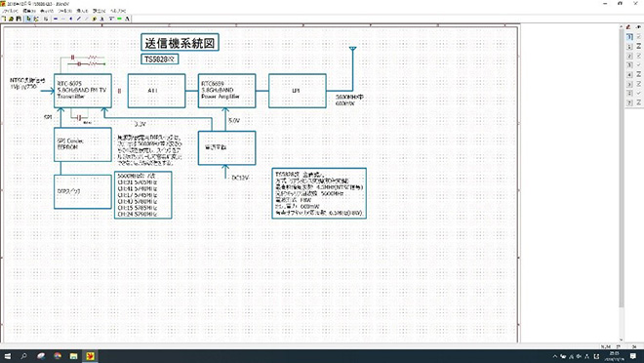
Task: Click the save toolbar icon
Action: 19,19
